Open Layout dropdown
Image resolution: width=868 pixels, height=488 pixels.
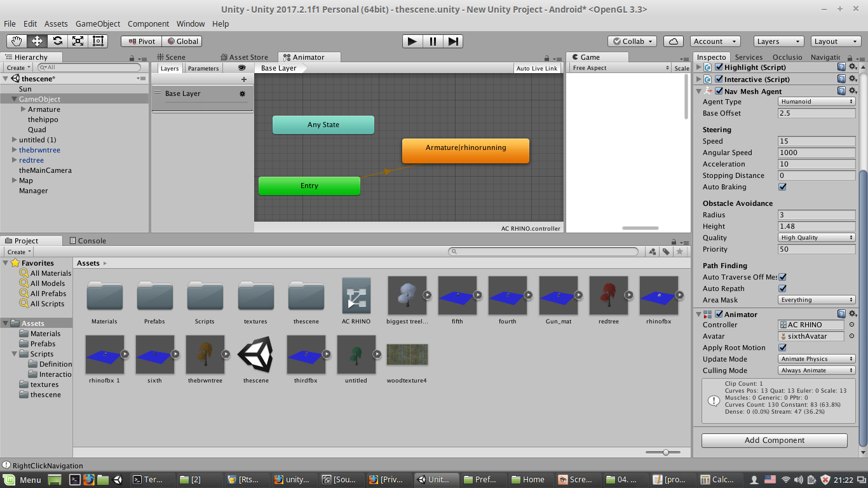(x=836, y=41)
